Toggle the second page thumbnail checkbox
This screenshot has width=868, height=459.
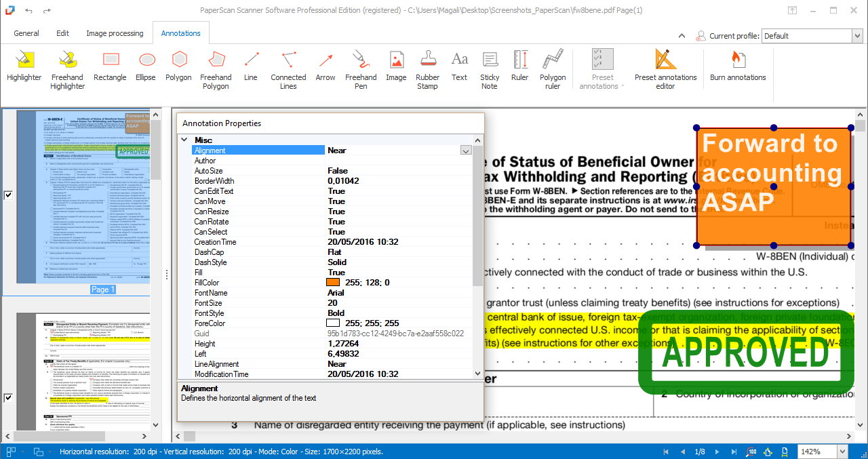click(8, 398)
